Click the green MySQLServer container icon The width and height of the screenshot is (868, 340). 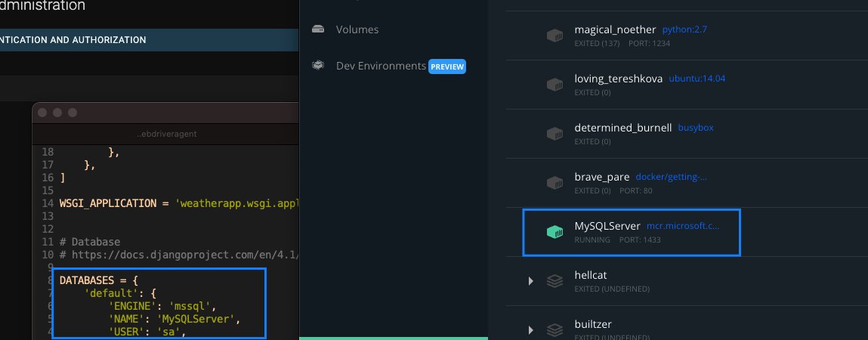[554, 232]
